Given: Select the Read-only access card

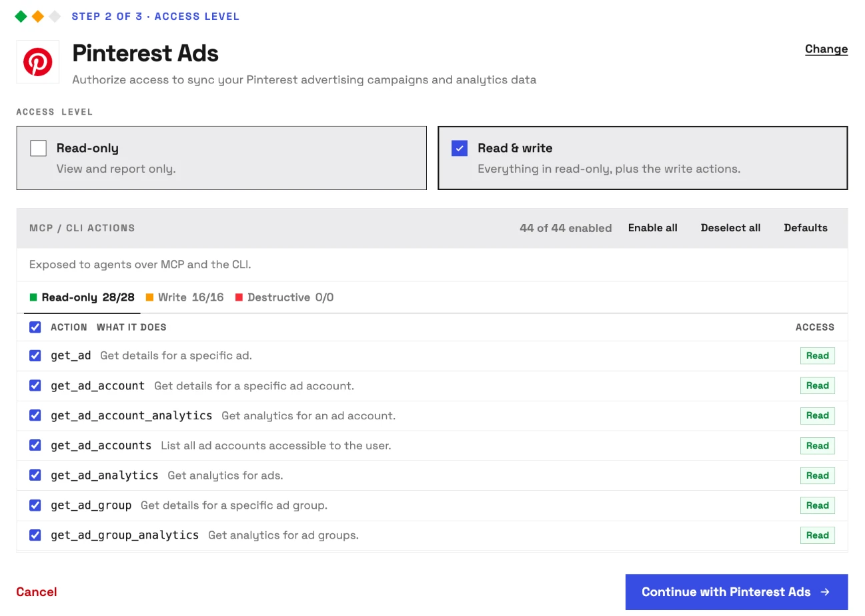Looking at the screenshot, I should [x=221, y=158].
